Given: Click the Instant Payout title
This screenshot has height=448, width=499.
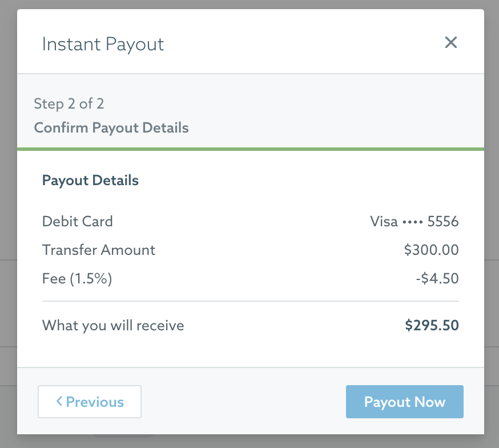Looking at the screenshot, I should click(103, 44).
